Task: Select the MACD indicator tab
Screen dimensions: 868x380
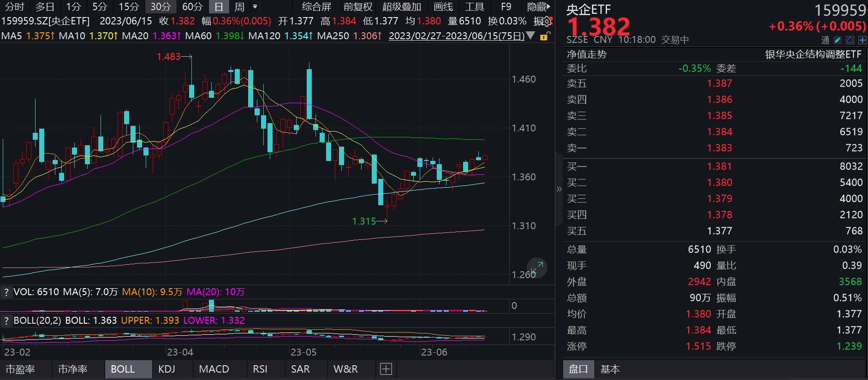Action: [214, 369]
